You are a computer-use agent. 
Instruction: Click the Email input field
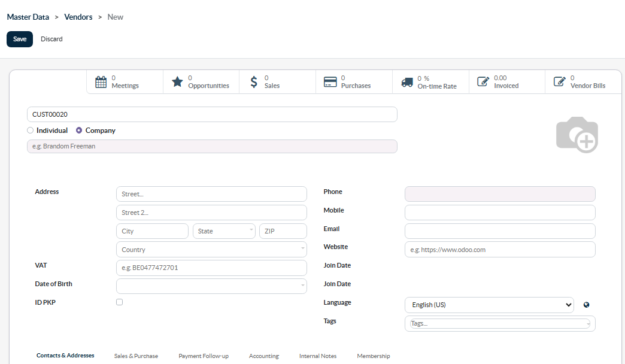coord(500,231)
